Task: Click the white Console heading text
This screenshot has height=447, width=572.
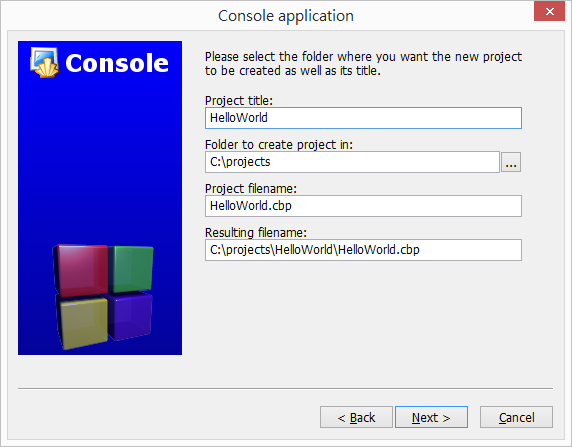Action: click(x=117, y=63)
